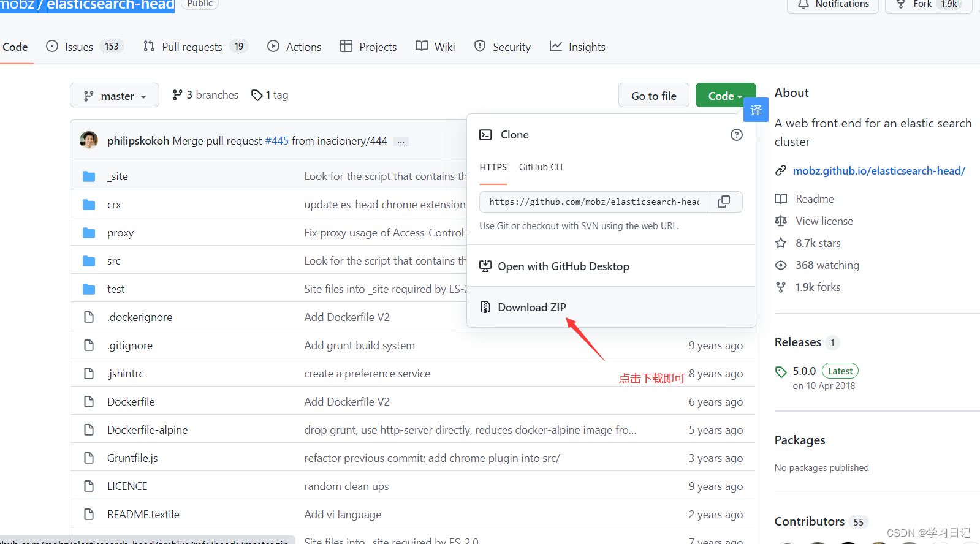This screenshot has height=544, width=980.
Task: Expand the commit message ellipsis
Action: [x=401, y=142]
